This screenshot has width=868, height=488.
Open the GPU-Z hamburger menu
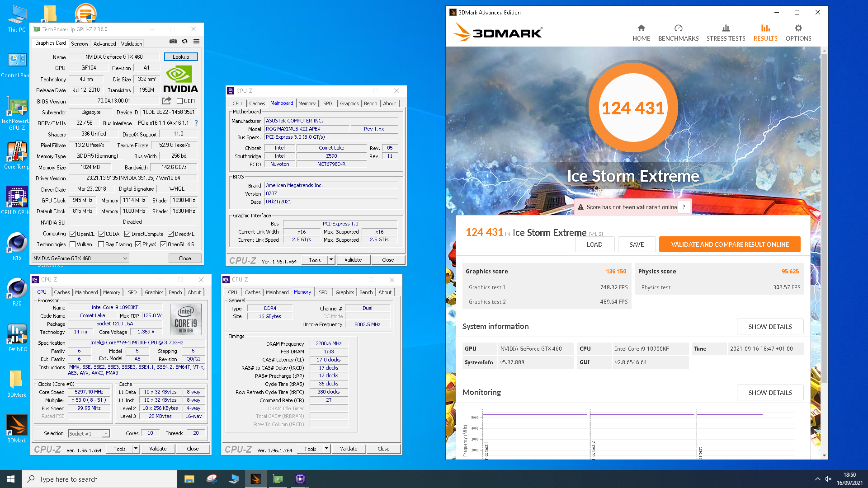[x=196, y=41]
